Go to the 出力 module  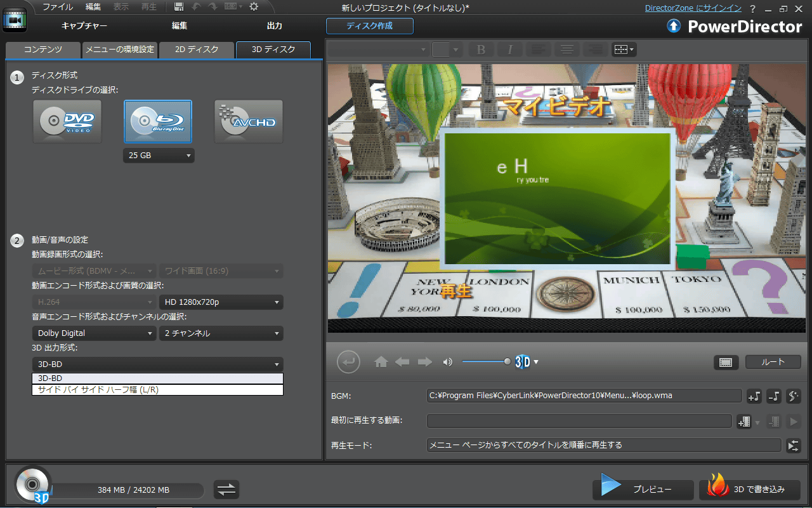[x=274, y=26]
